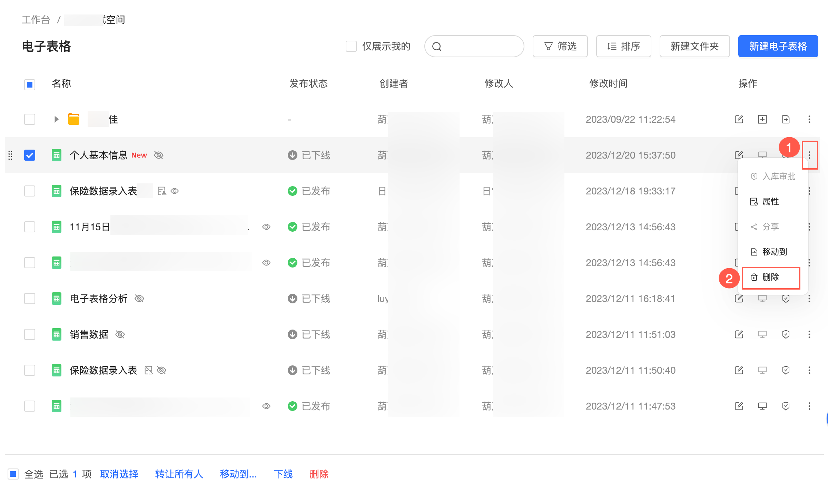The width and height of the screenshot is (828, 504).
Task: Open more options for 个人基本信息 row
Action: pos(809,155)
